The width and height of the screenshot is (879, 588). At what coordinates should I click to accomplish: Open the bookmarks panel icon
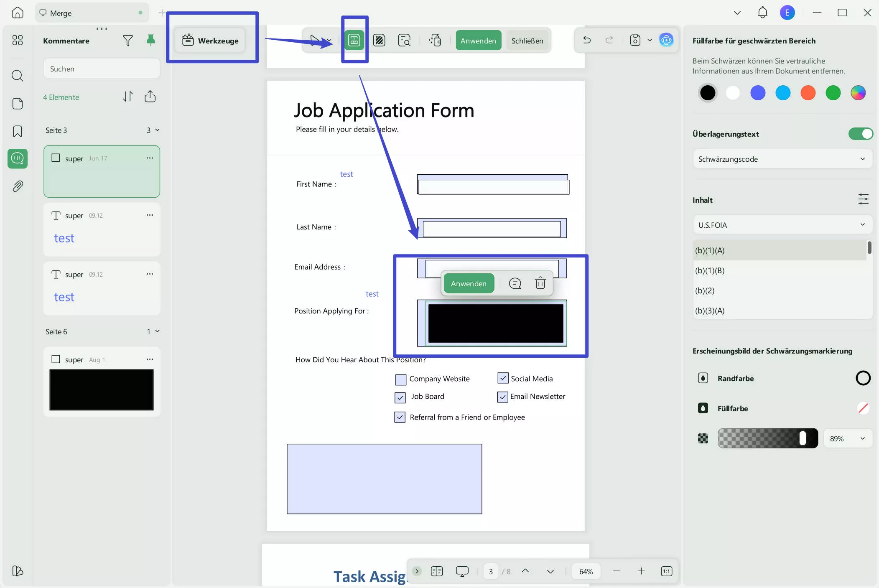17,131
